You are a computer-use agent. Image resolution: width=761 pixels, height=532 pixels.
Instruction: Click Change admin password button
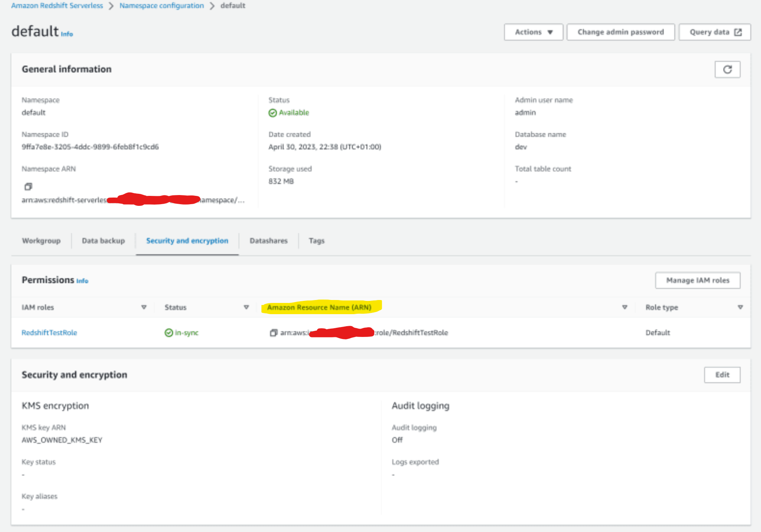click(x=621, y=32)
